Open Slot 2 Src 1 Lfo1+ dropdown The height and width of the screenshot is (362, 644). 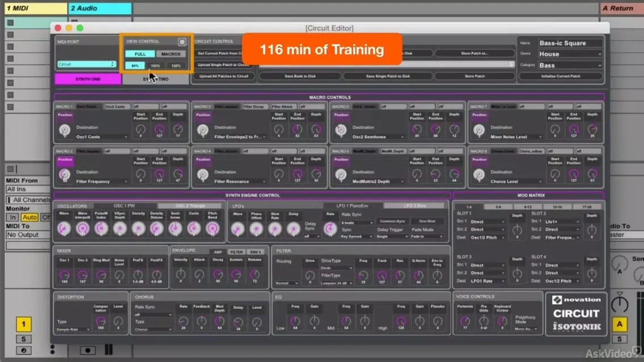[562, 222]
